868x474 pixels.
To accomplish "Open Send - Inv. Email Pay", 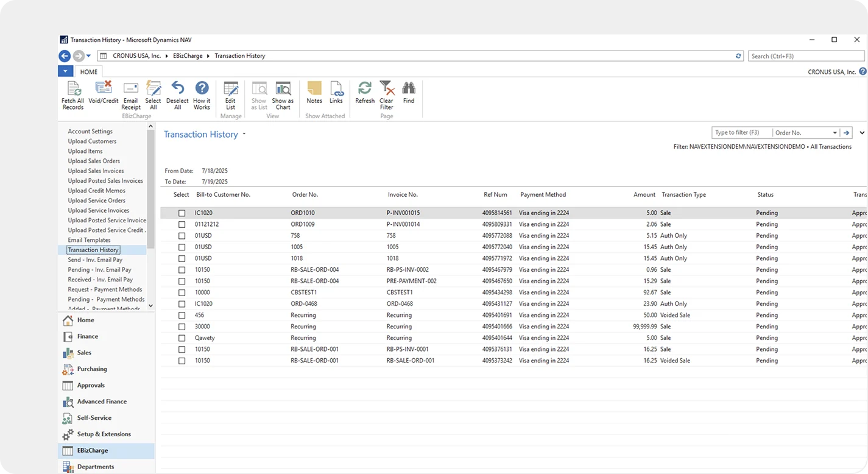I will click(x=95, y=260).
